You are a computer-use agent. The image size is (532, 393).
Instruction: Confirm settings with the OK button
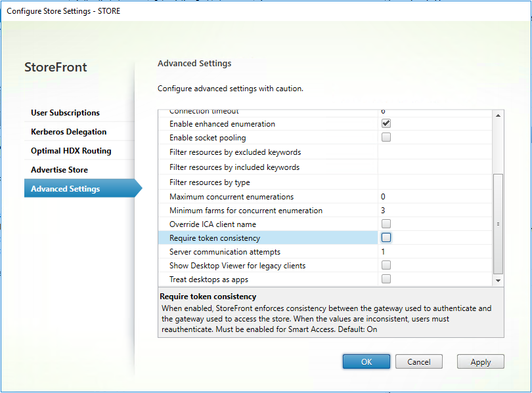click(x=366, y=362)
